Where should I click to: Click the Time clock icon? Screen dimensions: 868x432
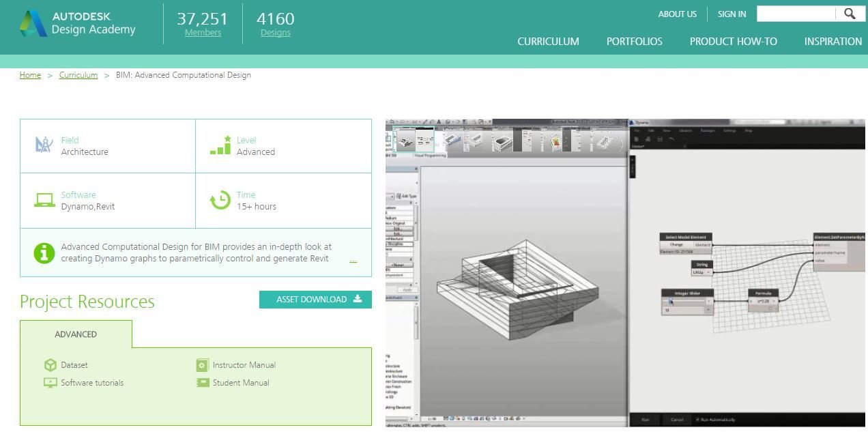220,200
